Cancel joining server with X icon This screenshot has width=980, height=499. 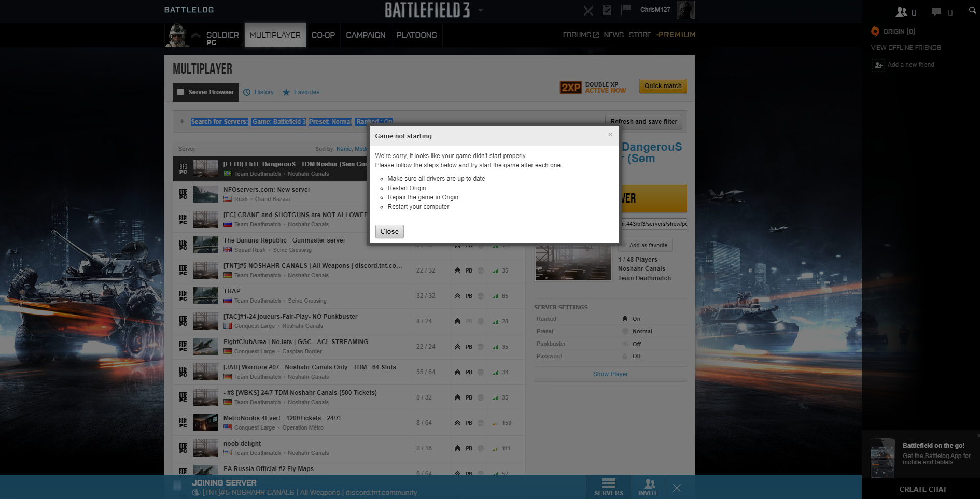click(677, 488)
